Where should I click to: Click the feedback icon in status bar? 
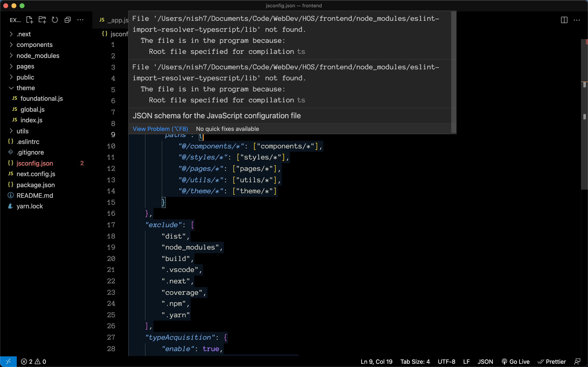577,362
